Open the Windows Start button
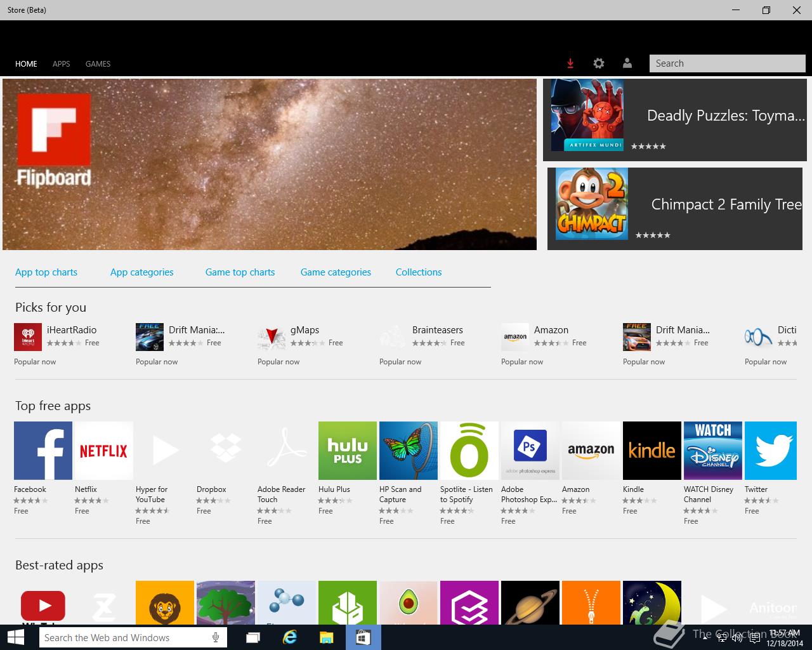This screenshot has height=650, width=812. tap(15, 637)
